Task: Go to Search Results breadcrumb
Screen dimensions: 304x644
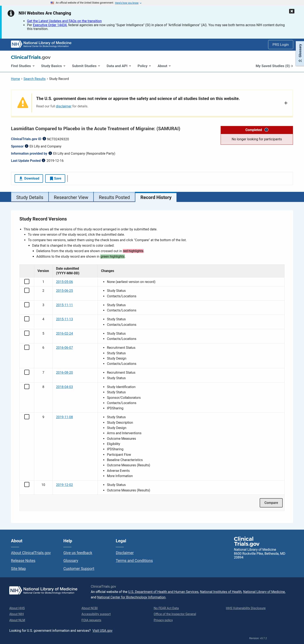Action: pyautogui.click(x=35, y=79)
